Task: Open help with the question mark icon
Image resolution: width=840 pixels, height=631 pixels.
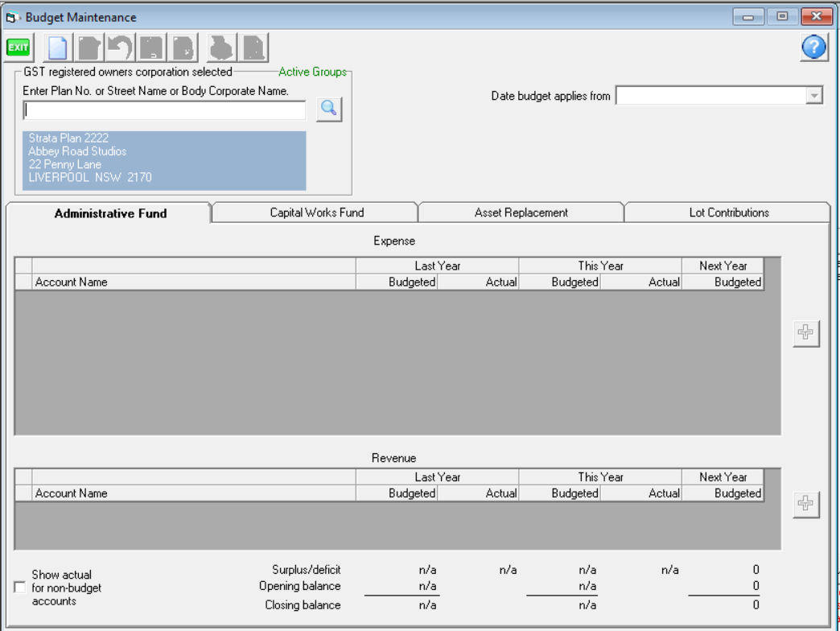Action: pos(813,48)
